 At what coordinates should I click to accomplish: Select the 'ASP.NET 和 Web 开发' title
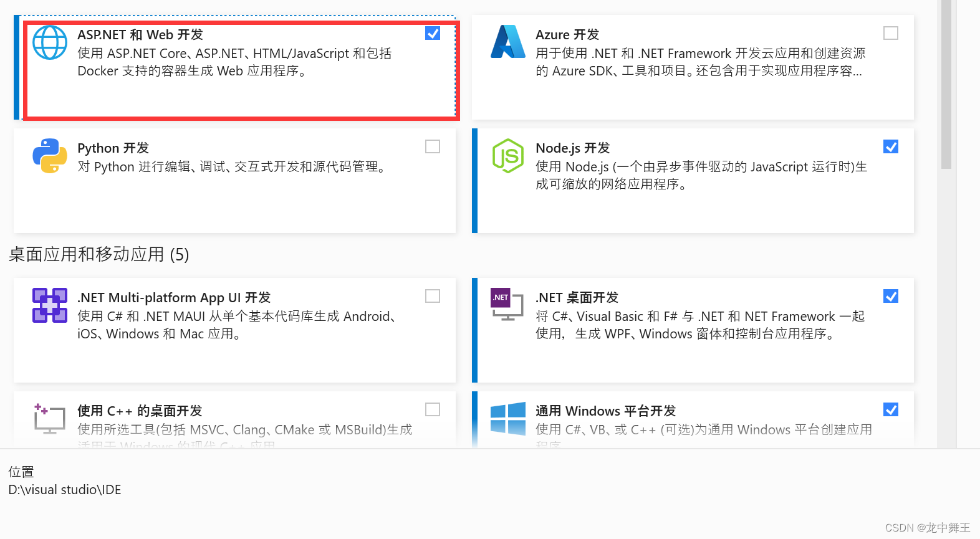(x=140, y=35)
